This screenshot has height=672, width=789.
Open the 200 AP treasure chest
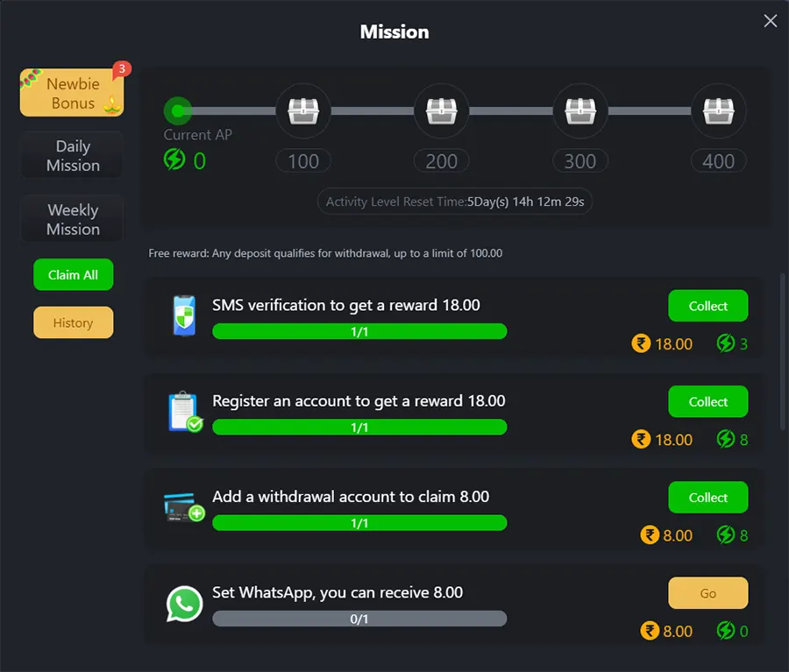click(x=441, y=111)
